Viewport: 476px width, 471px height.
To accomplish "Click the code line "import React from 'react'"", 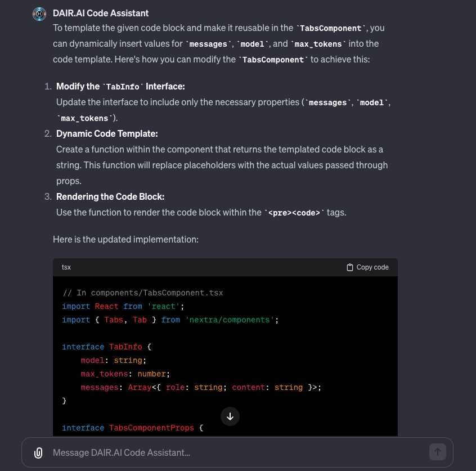I will click(123, 307).
